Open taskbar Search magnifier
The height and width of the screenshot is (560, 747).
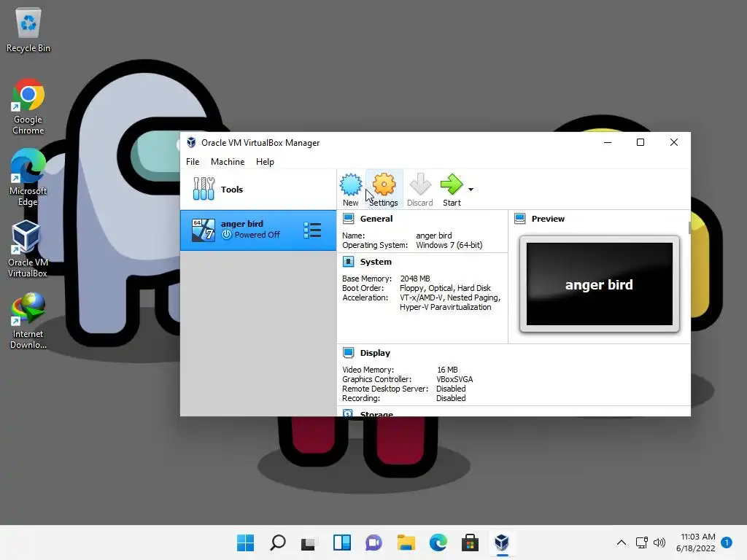coord(278,542)
